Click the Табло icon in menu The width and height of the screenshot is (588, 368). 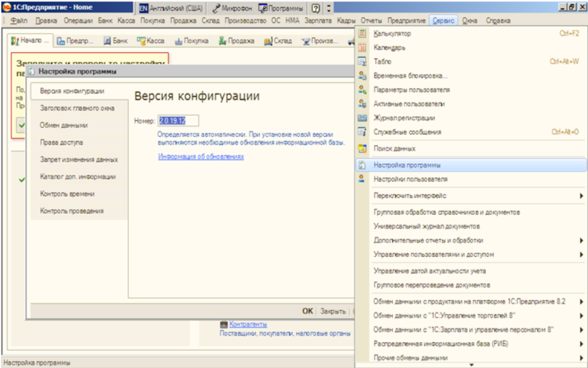(x=362, y=62)
